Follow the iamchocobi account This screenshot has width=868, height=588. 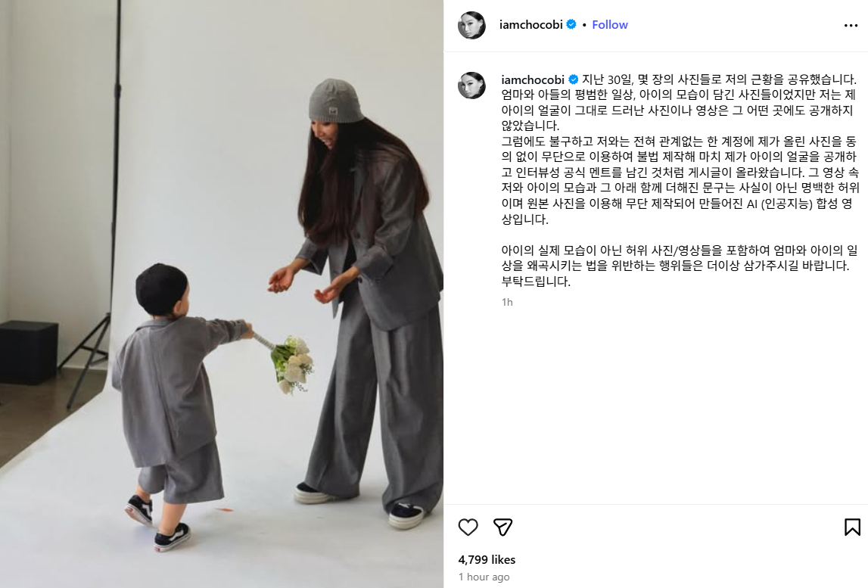pos(609,25)
